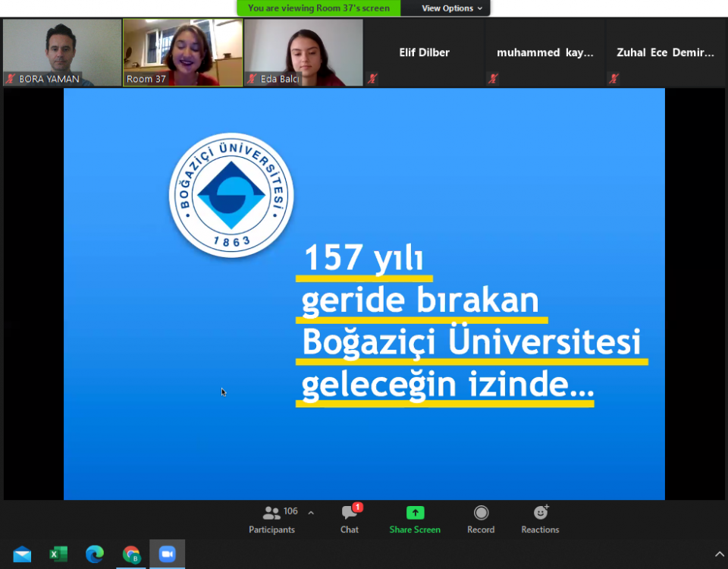Click muted mic icon on Zuhal Ece tile
This screenshot has height=569, width=728.
tap(613, 78)
